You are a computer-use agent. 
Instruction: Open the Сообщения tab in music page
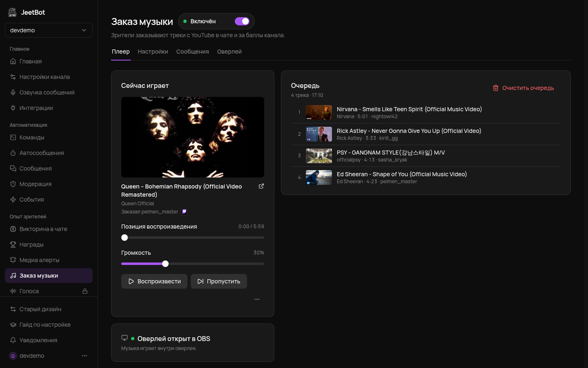(193, 52)
